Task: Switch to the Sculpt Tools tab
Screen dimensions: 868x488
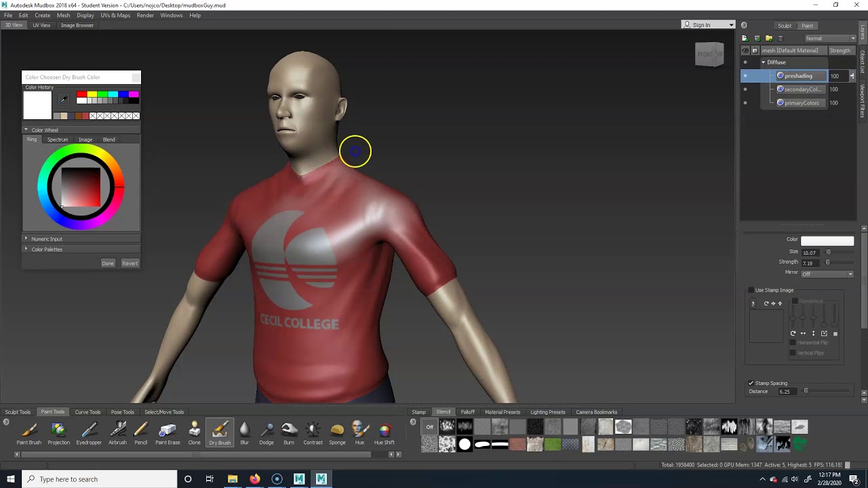Action: click(x=18, y=412)
